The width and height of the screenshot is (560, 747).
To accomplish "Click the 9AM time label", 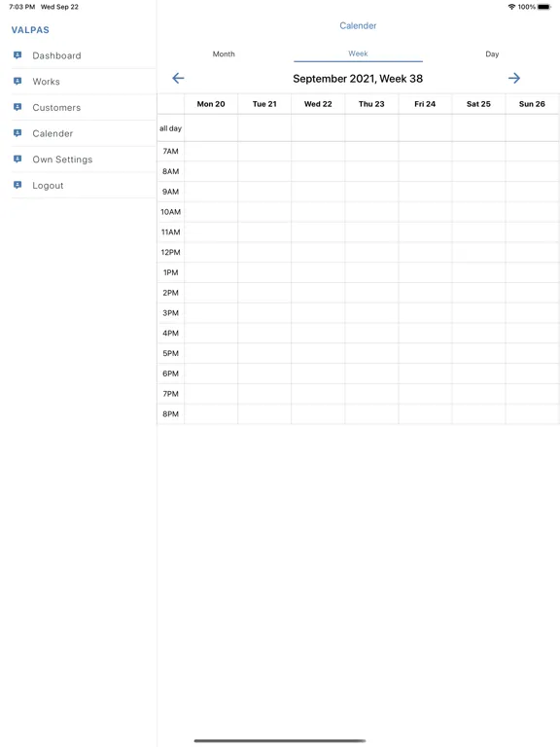I will click(x=170, y=192).
